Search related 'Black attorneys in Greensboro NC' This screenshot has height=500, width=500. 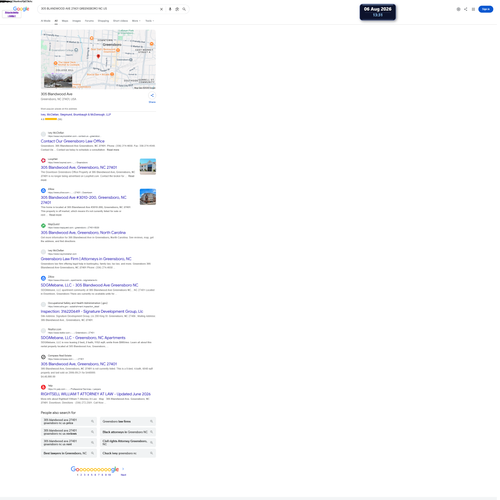click(x=128, y=432)
